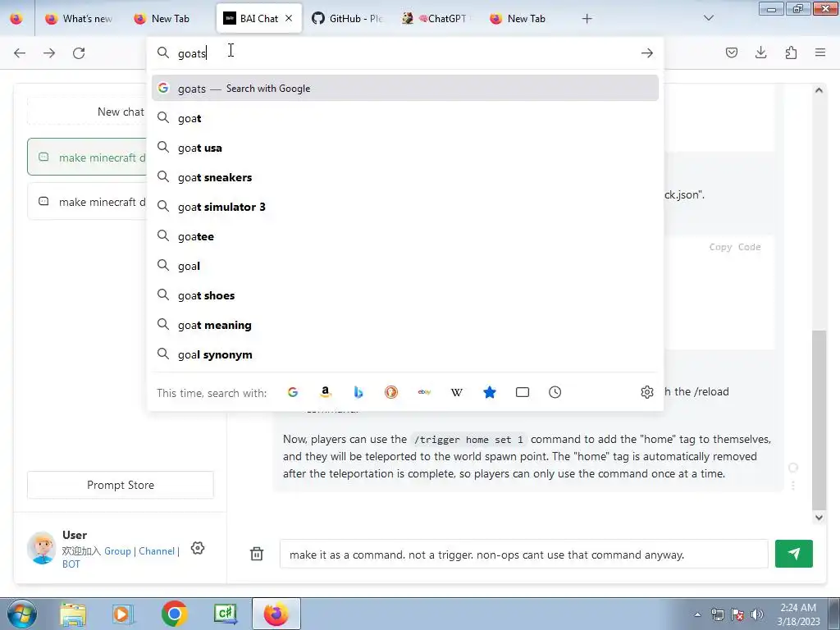This screenshot has width=840, height=630.
Task: Search this time with Bing
Action: tap(358, 392)
